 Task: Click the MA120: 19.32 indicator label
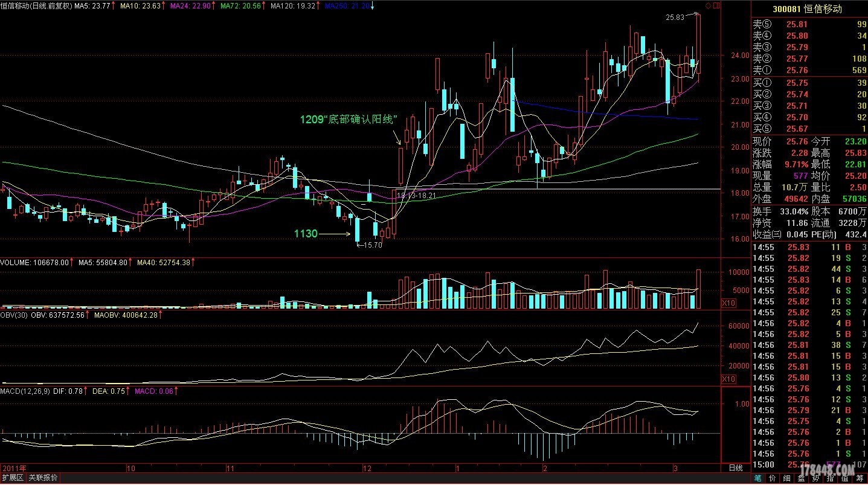point(293,5)
